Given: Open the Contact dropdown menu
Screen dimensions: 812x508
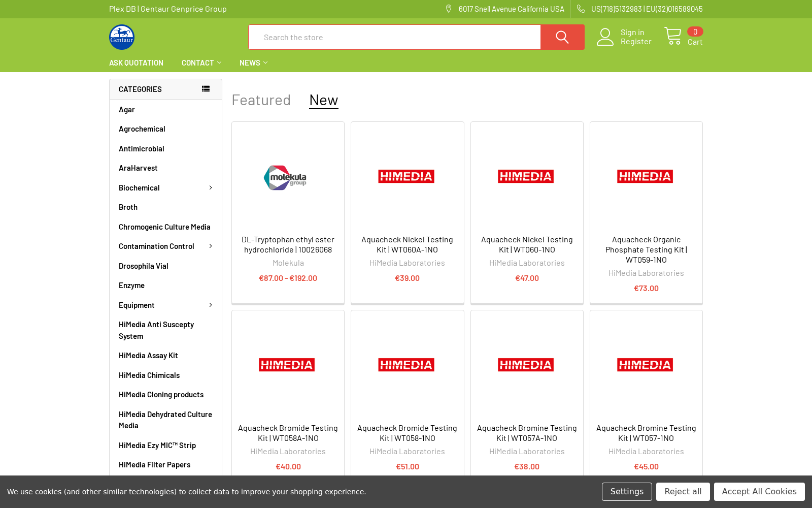Looking at the screenshot, I should click(x=201, y=63).
